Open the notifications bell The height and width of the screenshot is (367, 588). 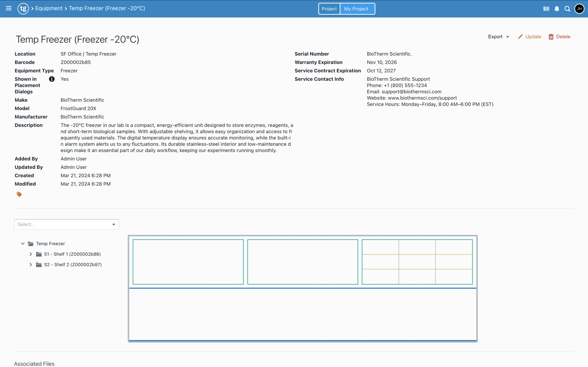pos(557,8)
